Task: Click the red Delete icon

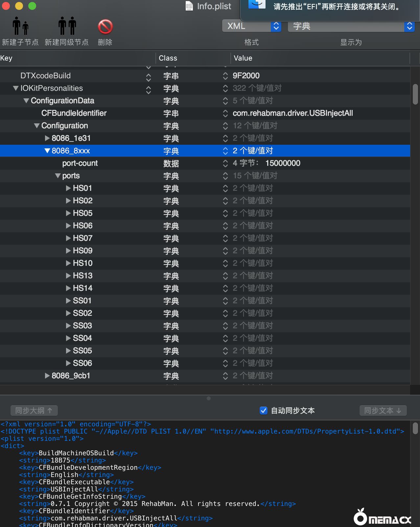Action: tap(105, 27)
